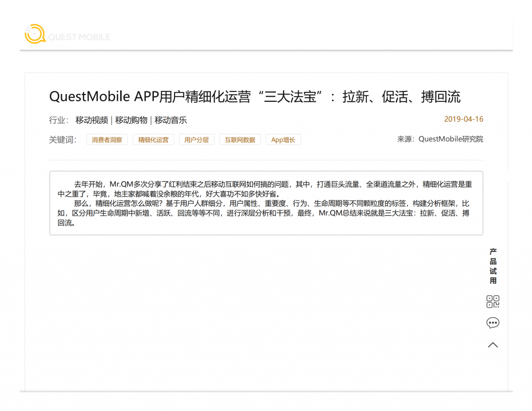Click the 移动购物 industry link
This screenshot has height=411, width=532.
click(131, 120)
